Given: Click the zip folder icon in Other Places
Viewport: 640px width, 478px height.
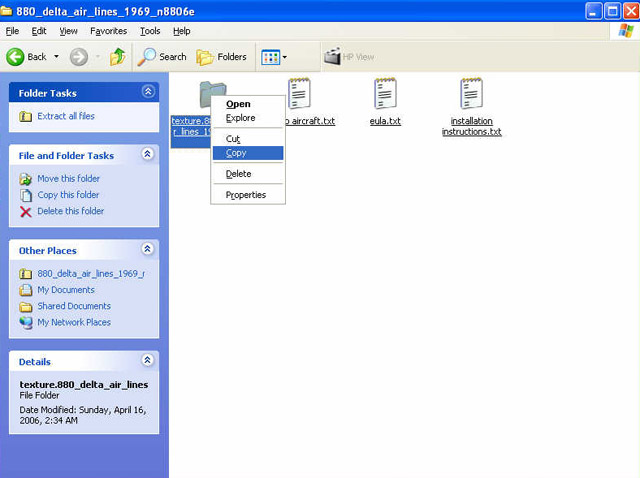Looking at the screenshot, I should pyautogui.click(x=25, y=274).
